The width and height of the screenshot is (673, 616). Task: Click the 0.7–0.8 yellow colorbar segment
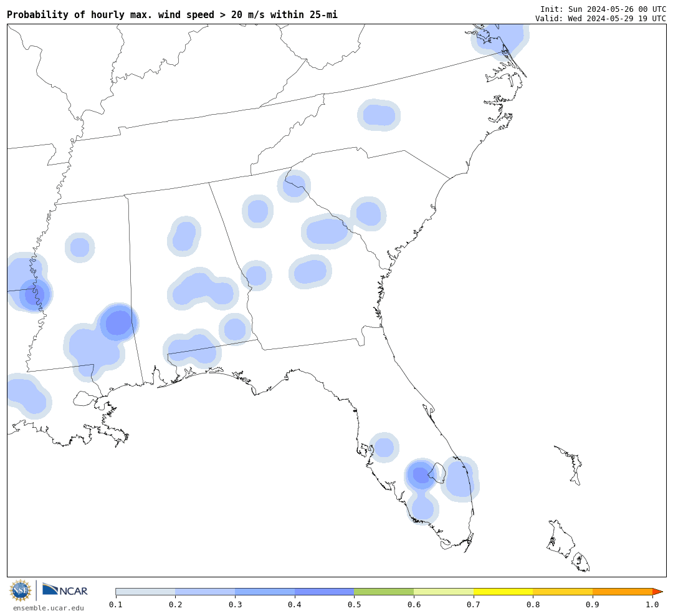pos(504,592)
